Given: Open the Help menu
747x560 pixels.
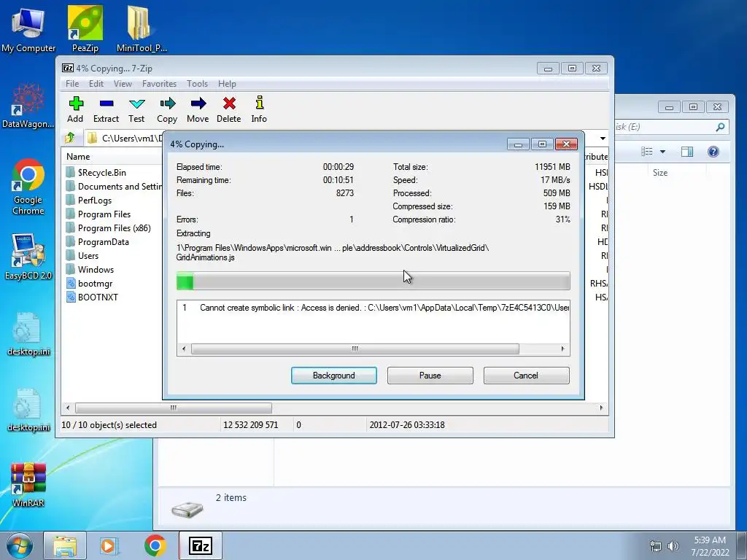Looking at the screenshot, I should (x=227, y=84).
